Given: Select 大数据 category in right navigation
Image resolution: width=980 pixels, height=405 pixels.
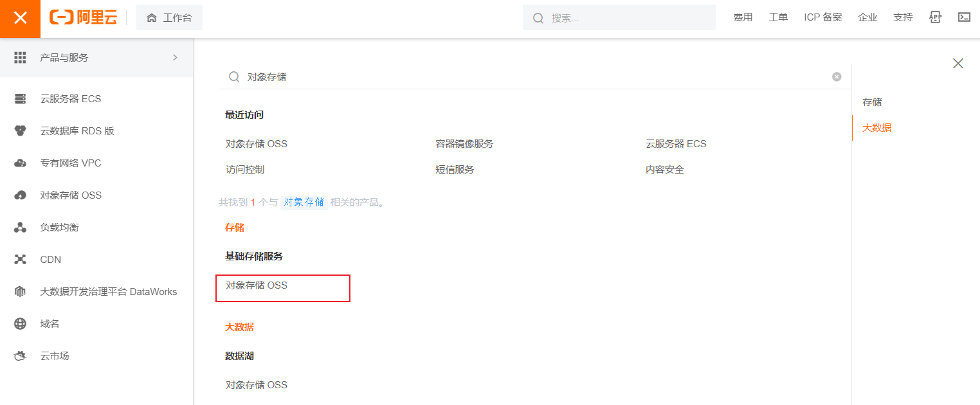Looking at the screenshot, I should tap(876, 128).
